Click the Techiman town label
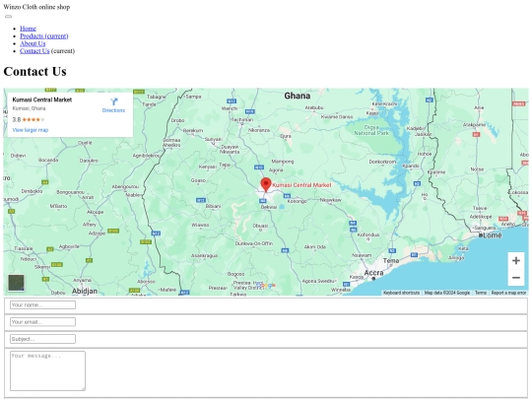 242,120
